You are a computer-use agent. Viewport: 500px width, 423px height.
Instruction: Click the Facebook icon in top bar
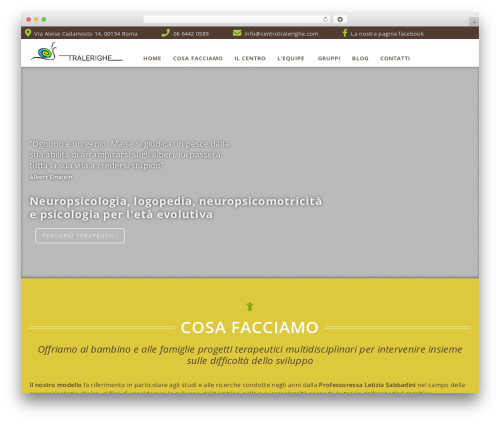click(x=345, y=33)
